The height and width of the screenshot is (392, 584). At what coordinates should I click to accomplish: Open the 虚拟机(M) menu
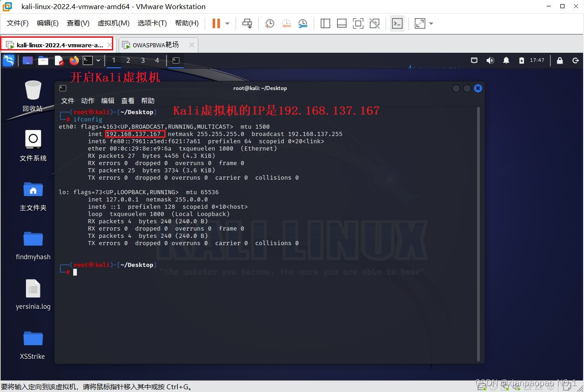point(114,23)
